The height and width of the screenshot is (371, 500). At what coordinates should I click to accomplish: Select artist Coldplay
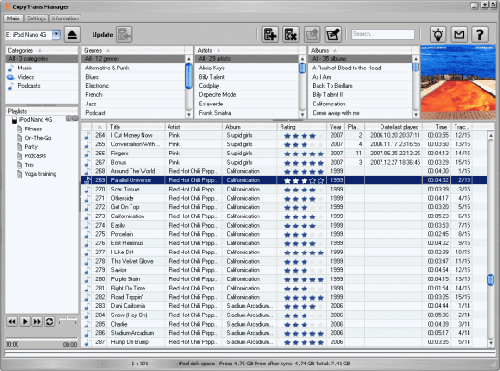(x=247, y=86)
